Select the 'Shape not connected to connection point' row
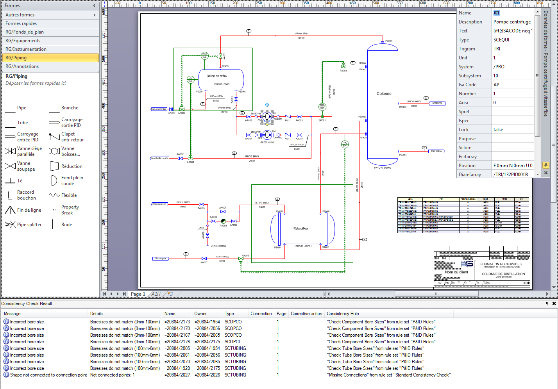Viewport: 558px width, 389px height. [228, 375]
